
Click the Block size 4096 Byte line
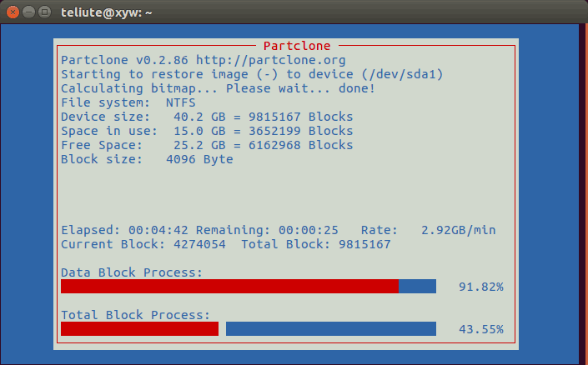pos(147,159)
